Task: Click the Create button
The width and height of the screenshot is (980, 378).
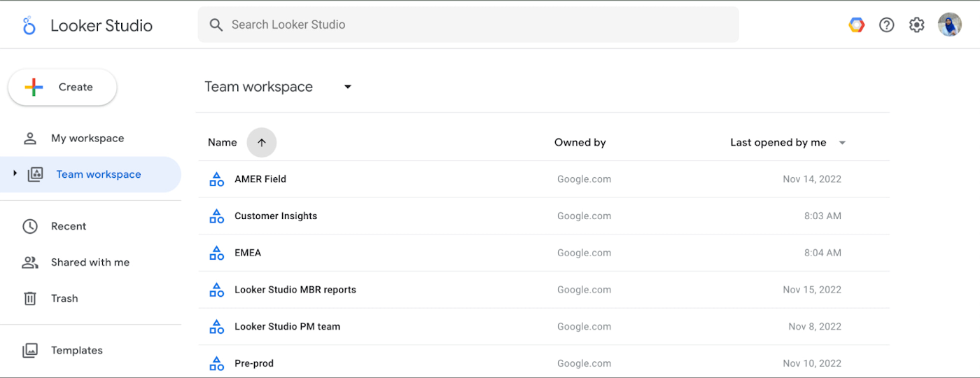Action: tap(62, 87)
